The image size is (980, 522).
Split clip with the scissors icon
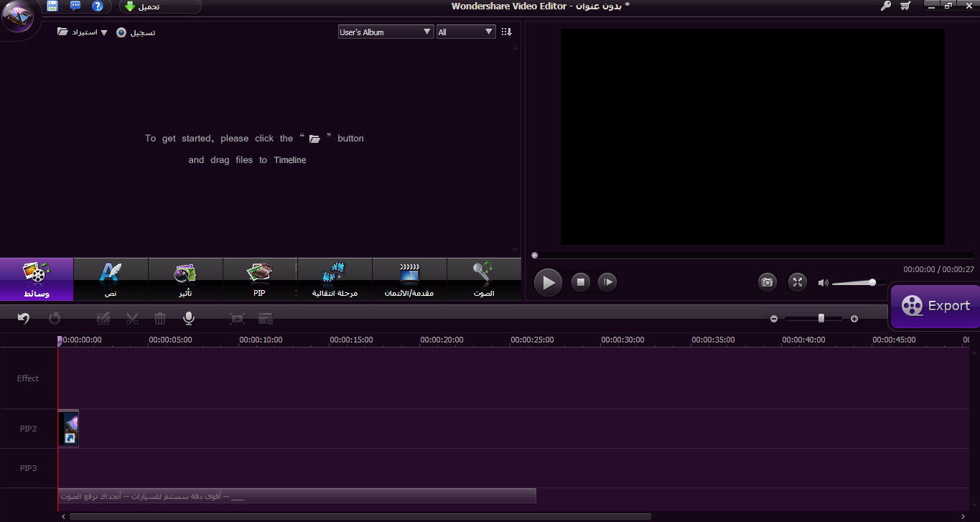(132, 318)
